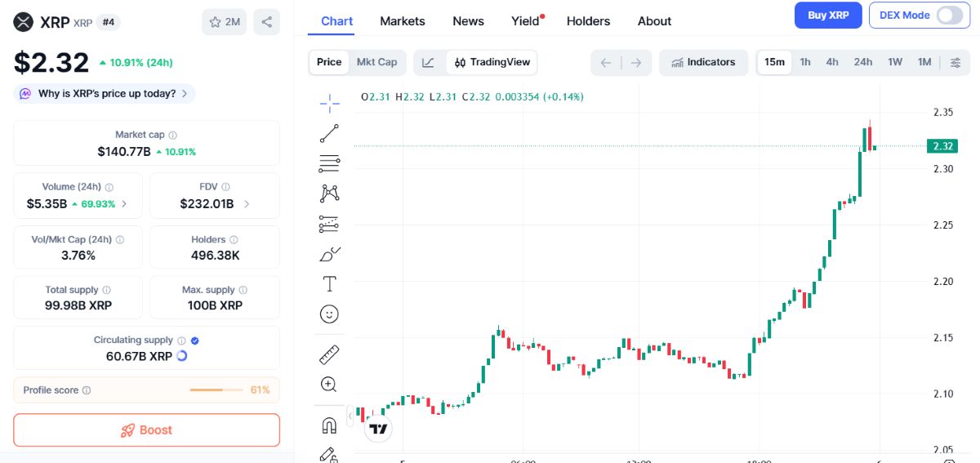Click the #4 rank badge
Image resolution: width=980 pixels, height=463 pixels.
click(109, 22)
